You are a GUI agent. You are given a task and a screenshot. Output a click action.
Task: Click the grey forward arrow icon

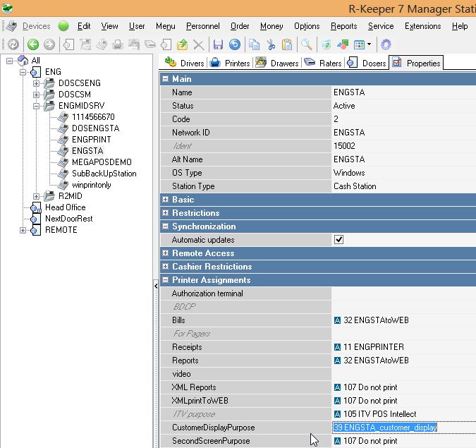[49, 44]
